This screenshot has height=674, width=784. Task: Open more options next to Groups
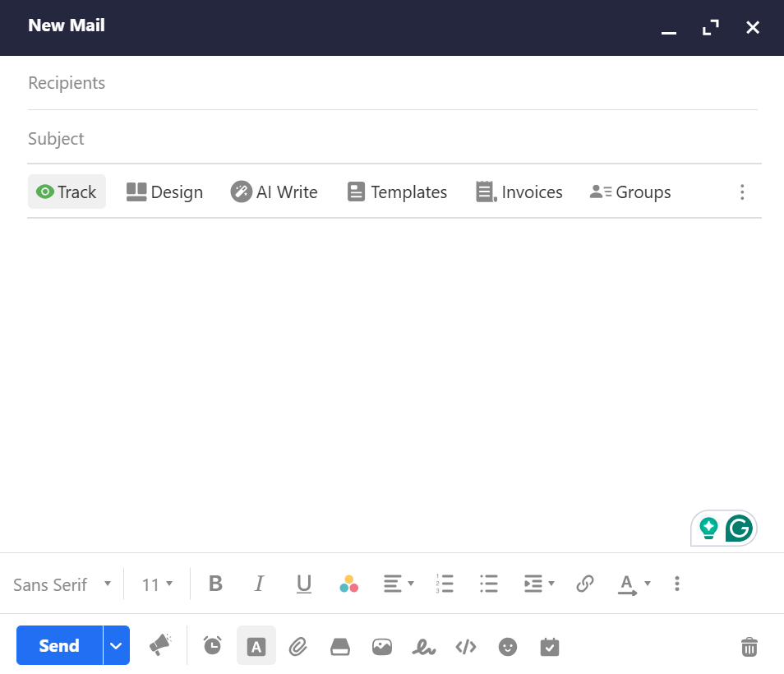point(742,192)
